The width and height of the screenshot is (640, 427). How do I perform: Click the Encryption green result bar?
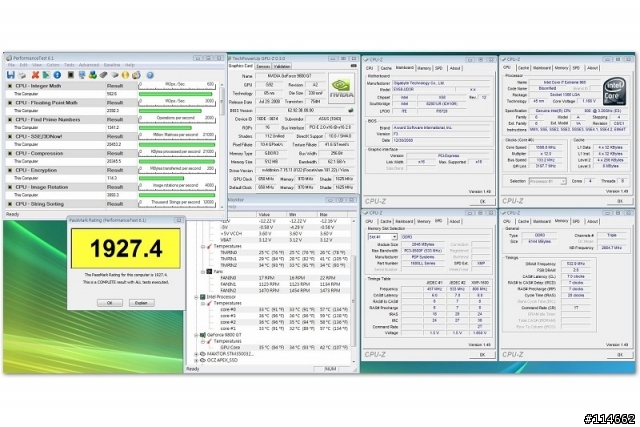[x=162, y=178]
